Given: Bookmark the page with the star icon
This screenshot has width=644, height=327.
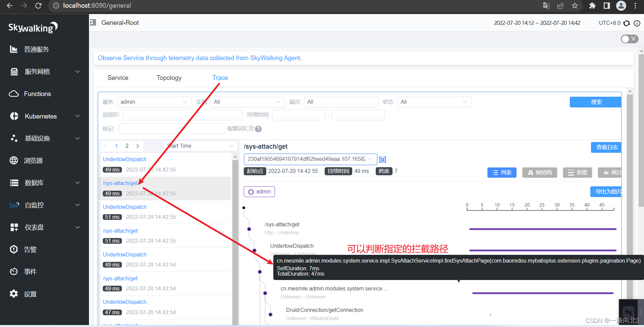Looking at the screenshot, I should point(575,6).
